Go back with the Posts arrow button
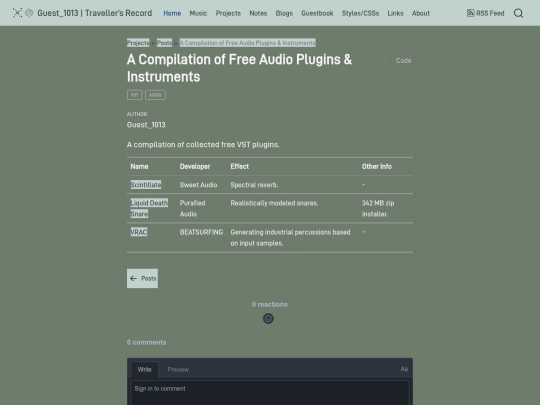Screen dimensions: 540x405 (x=142, y=278)
